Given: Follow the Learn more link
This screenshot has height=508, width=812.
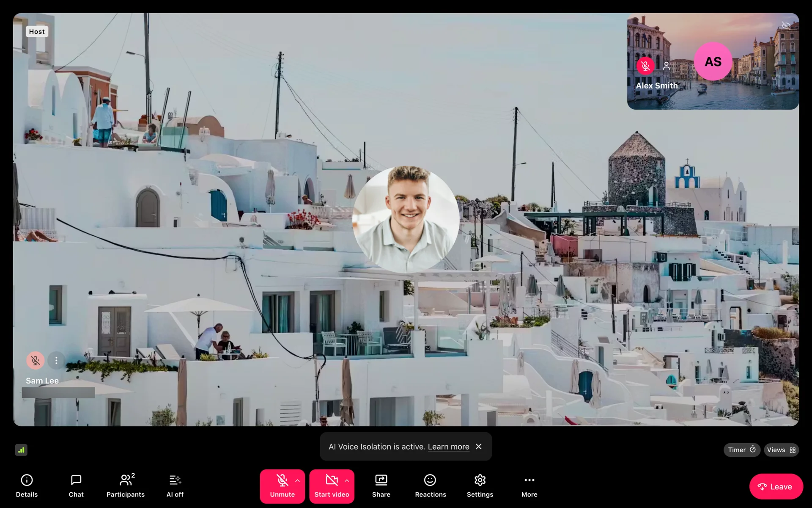Looking at the screenshot, I should click(448, 447).
